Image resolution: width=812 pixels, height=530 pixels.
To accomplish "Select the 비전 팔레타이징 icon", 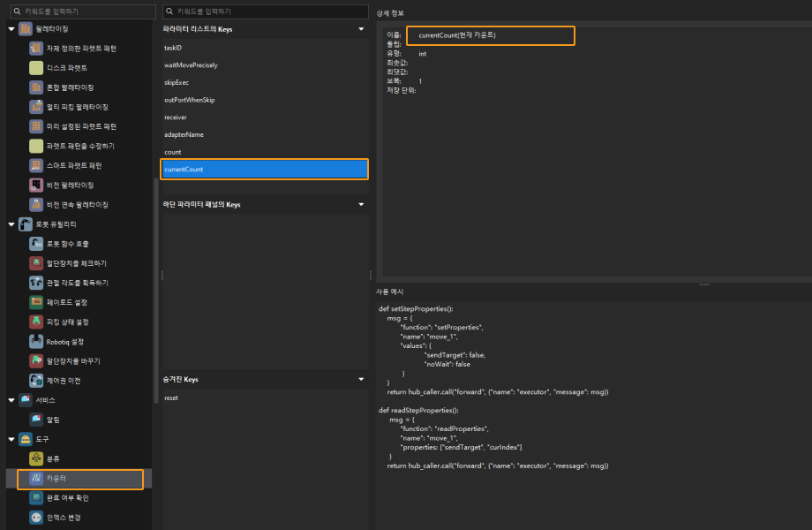I will [36, 185].
